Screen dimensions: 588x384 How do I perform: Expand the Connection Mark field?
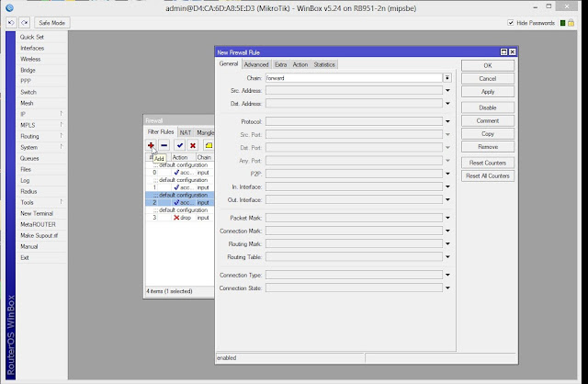[447, 231]
